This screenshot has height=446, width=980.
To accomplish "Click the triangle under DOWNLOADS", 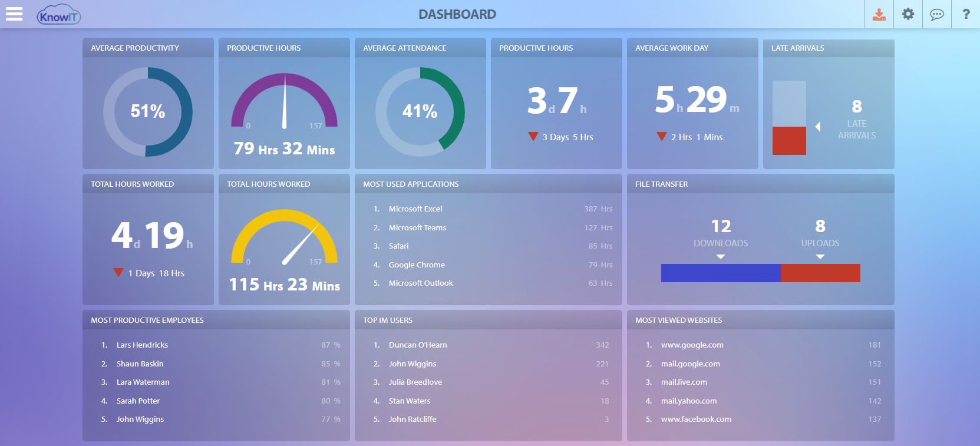I will pyautogui.click(x=721, y=257).
